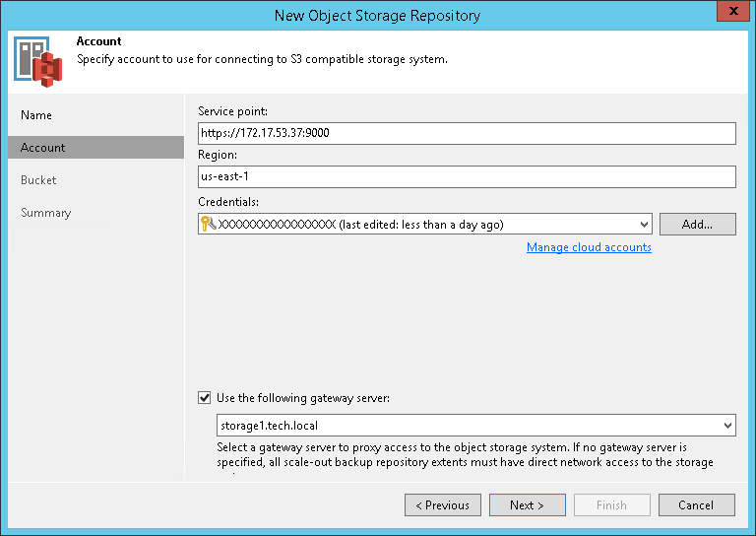Focus the Service point input field

[x=467, y=133]
